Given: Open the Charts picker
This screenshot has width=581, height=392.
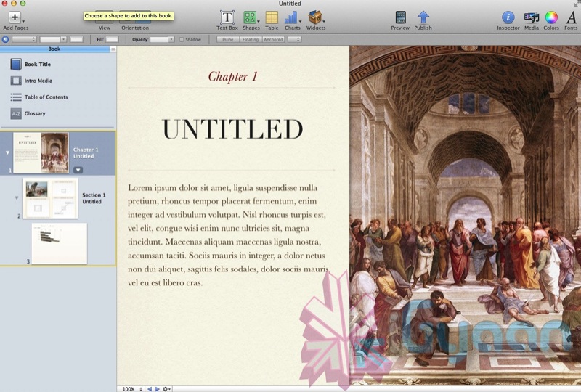Looking at the screenshot, I should coord(292,17).
